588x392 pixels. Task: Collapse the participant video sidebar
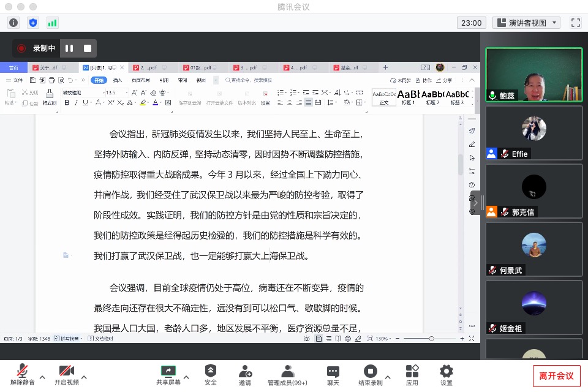pyautogui.click(x=476, y=202)
